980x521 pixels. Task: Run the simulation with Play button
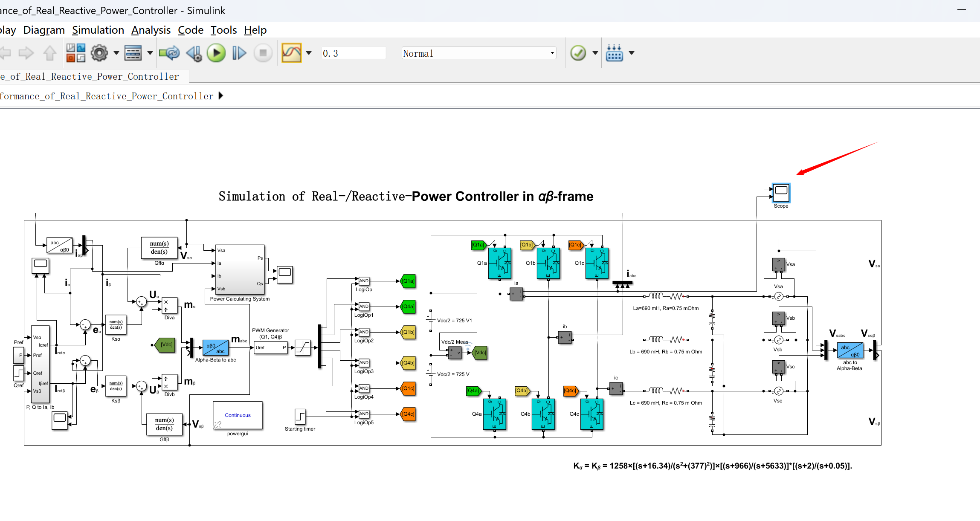click(x=216, y=53)
